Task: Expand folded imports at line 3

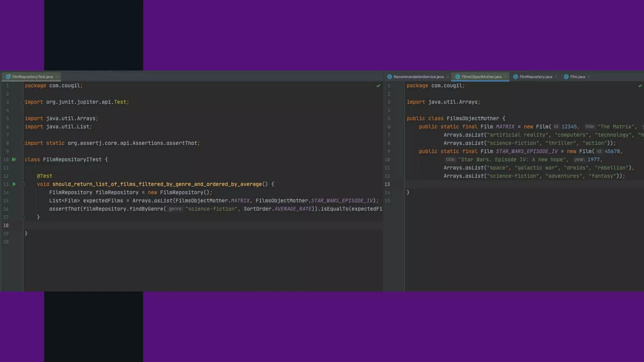Action: (23, 102)
